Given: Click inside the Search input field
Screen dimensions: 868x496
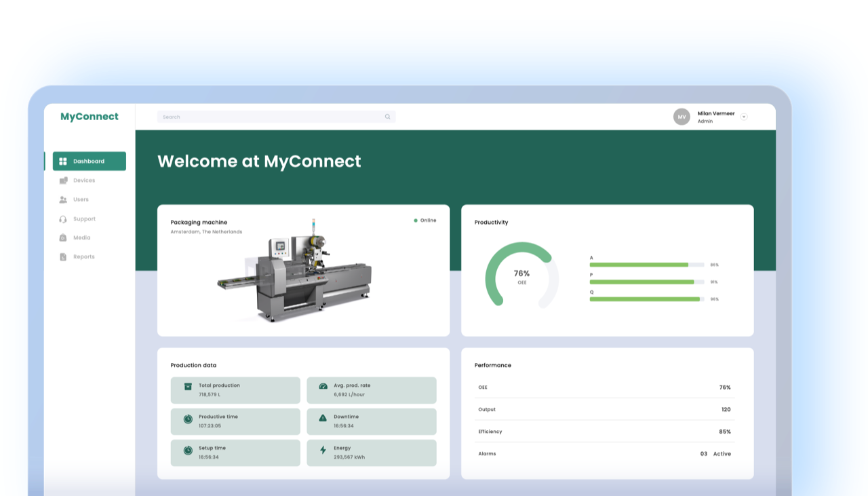Looking at the screenshot, I should pyautogui.click(x=258, y=116).
